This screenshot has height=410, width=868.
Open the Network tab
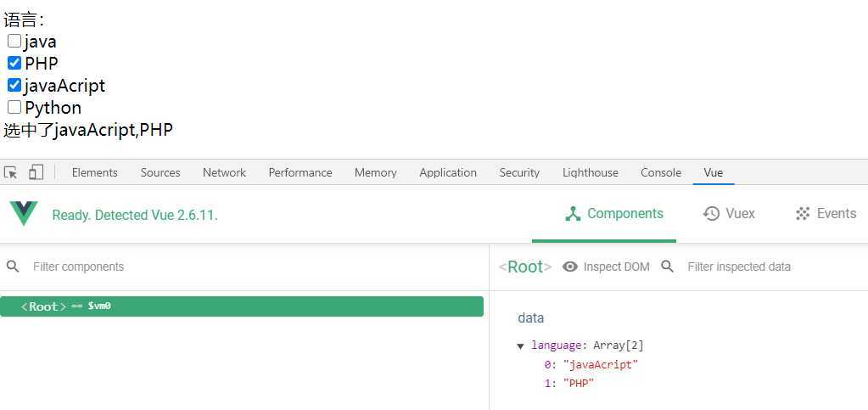(x=224, y=172)
